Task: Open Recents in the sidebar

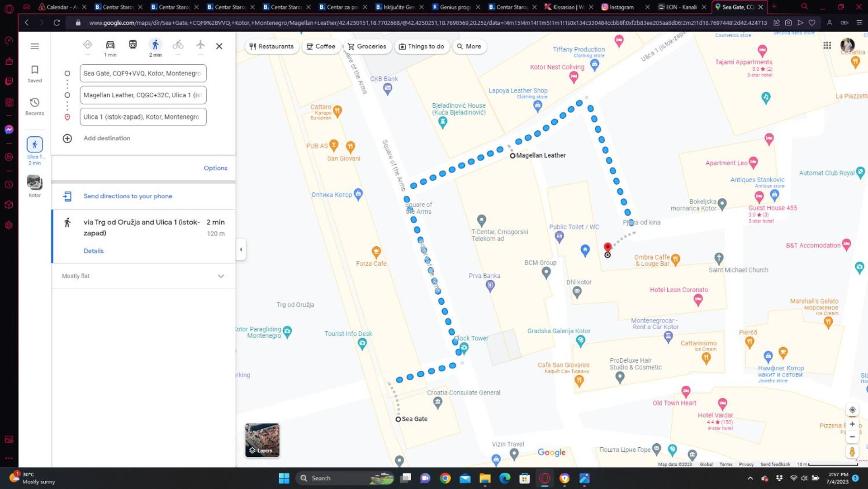Action: pyautogui.click(x=34, y=106)
